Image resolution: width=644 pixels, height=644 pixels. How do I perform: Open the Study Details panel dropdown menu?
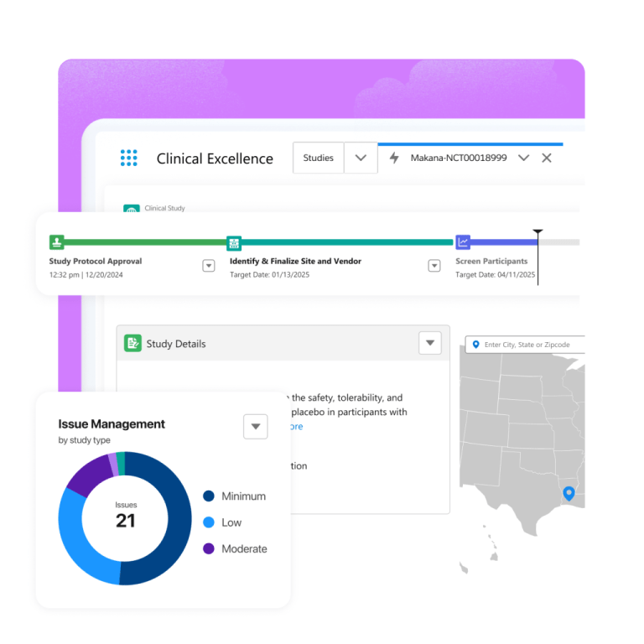[x=429, y=342]
